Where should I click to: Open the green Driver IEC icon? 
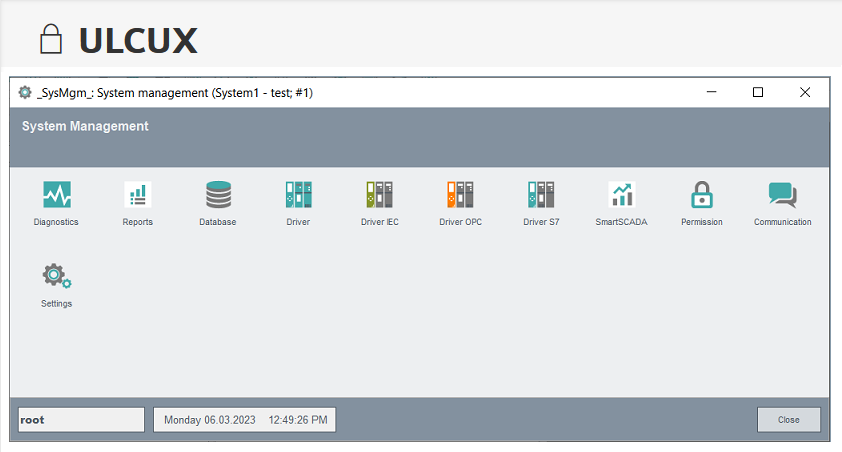tap(380, 194)
